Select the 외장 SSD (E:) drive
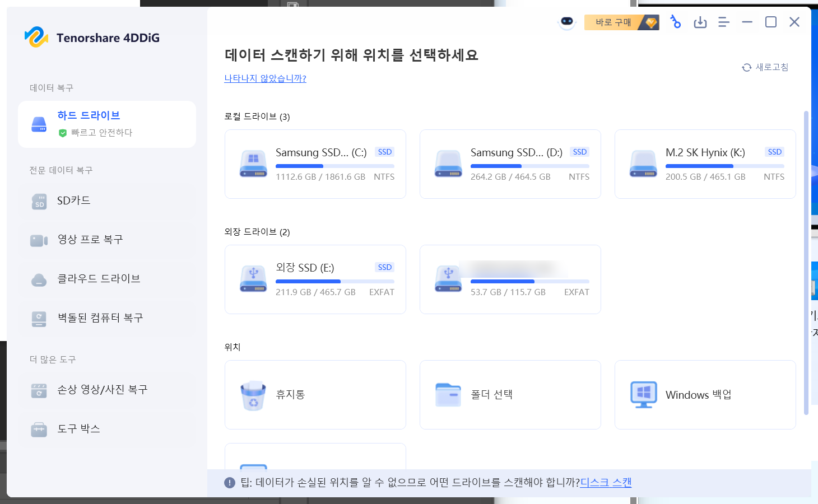 pyautogui.click(x=315, y=279)
